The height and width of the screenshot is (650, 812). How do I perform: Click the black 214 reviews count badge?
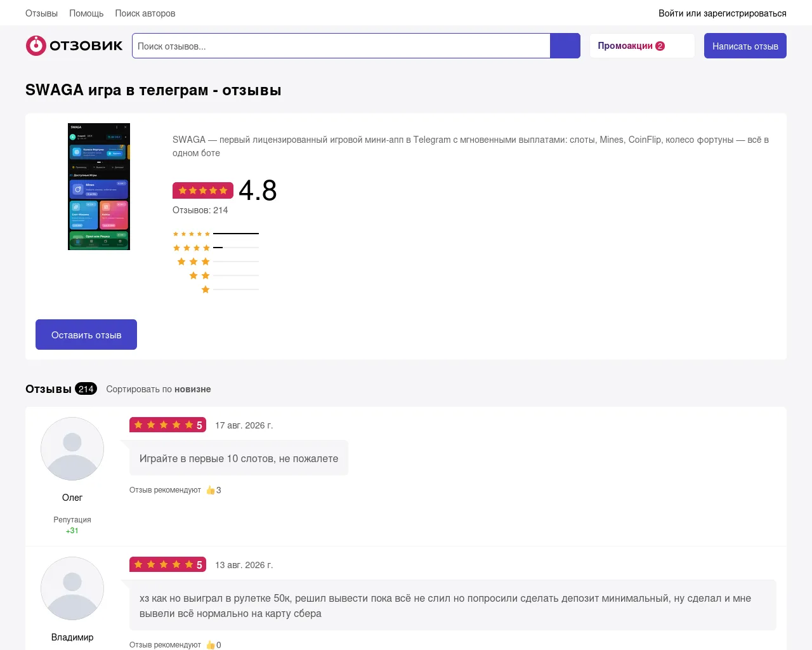(86, 389)
